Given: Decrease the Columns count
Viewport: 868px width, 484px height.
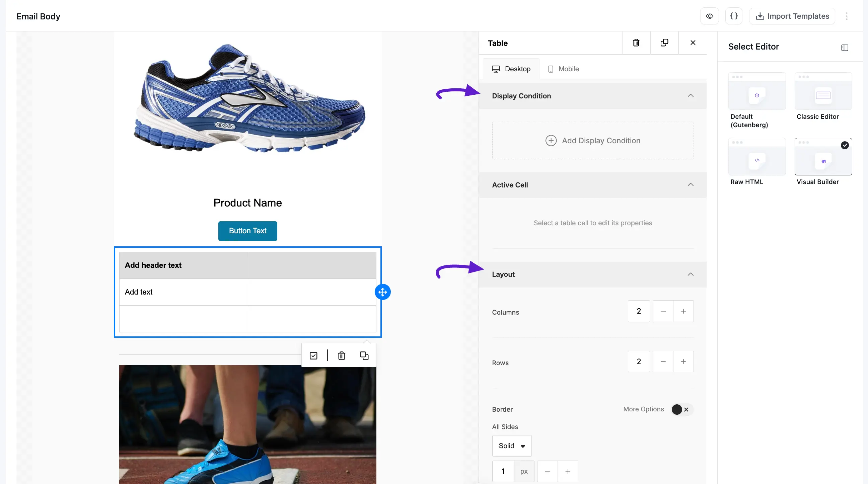Looking at the screenshot, I should pyautogui.click(x=663, y=311).
